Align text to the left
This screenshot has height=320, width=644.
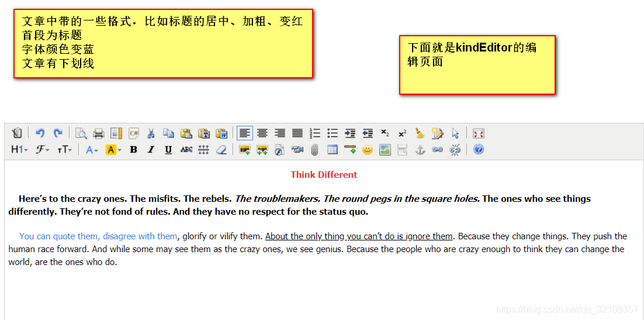(x=245, y=133)
